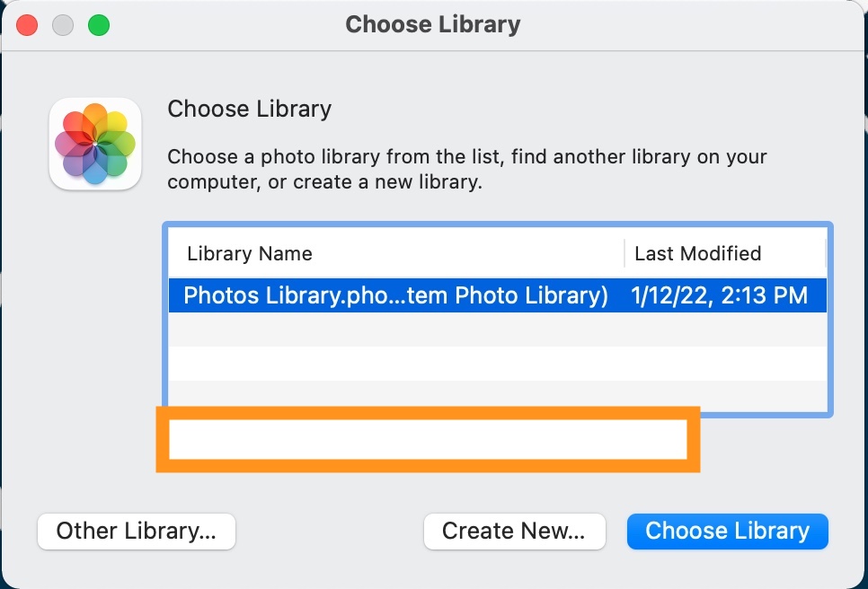The height and width of the screenshot is (589, 868).
Task: Click the Other Library... button
Action: (136, 531)
